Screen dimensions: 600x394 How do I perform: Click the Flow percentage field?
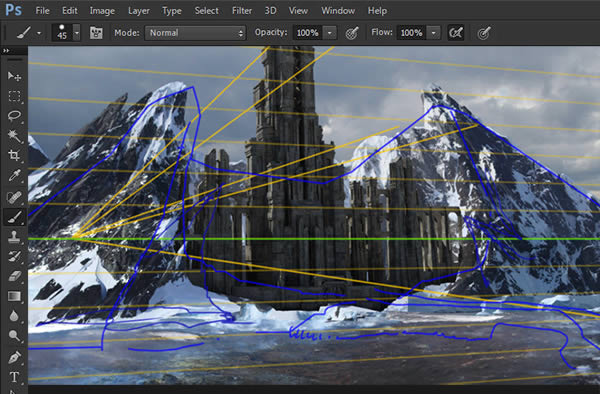411,33
